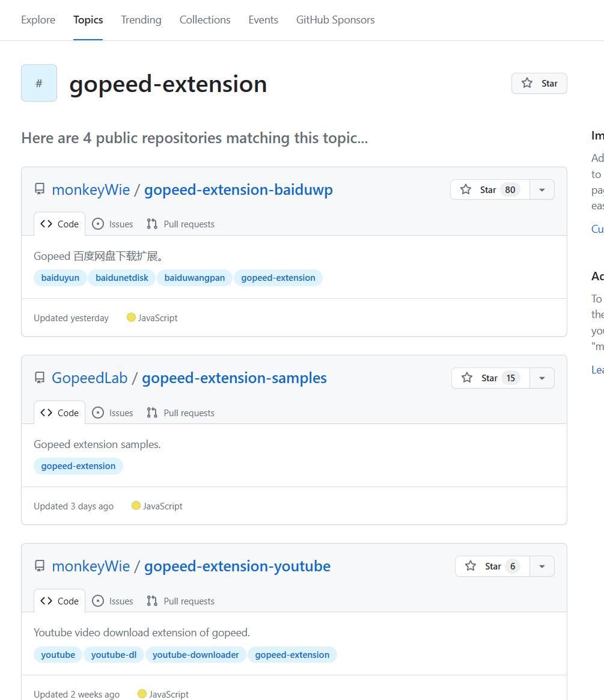This screenshot has width=604, height=700.
Task: Open the GopeedLab owner profile link
Action: [90, 378]
